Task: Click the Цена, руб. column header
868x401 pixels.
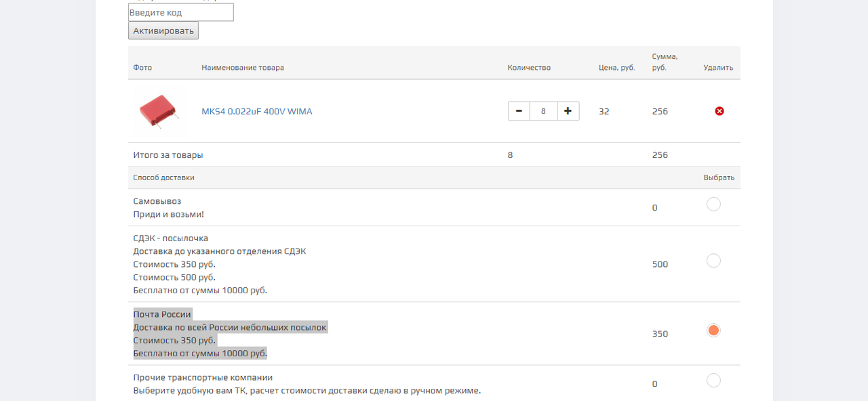Action: point(617,68)
